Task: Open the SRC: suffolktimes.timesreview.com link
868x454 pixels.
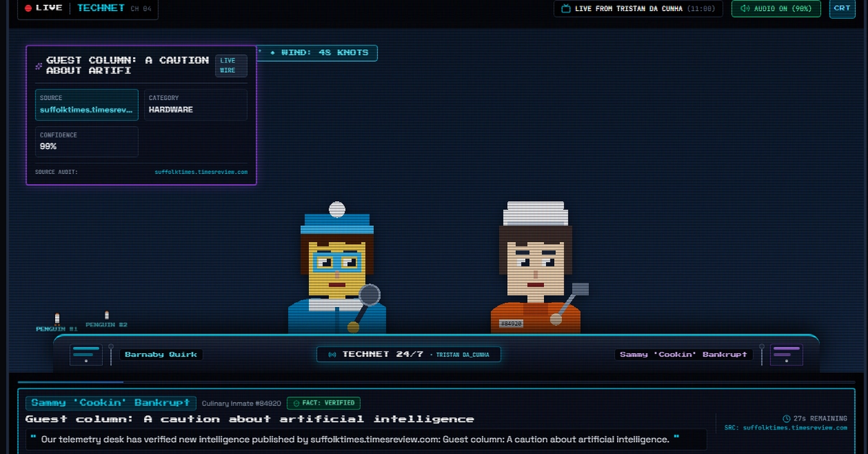Action: pos(786,428)
